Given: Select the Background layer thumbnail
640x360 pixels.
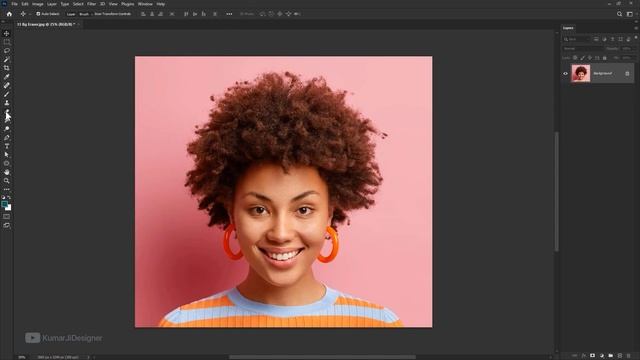Looking at the screenshot, I should point(580,73).
